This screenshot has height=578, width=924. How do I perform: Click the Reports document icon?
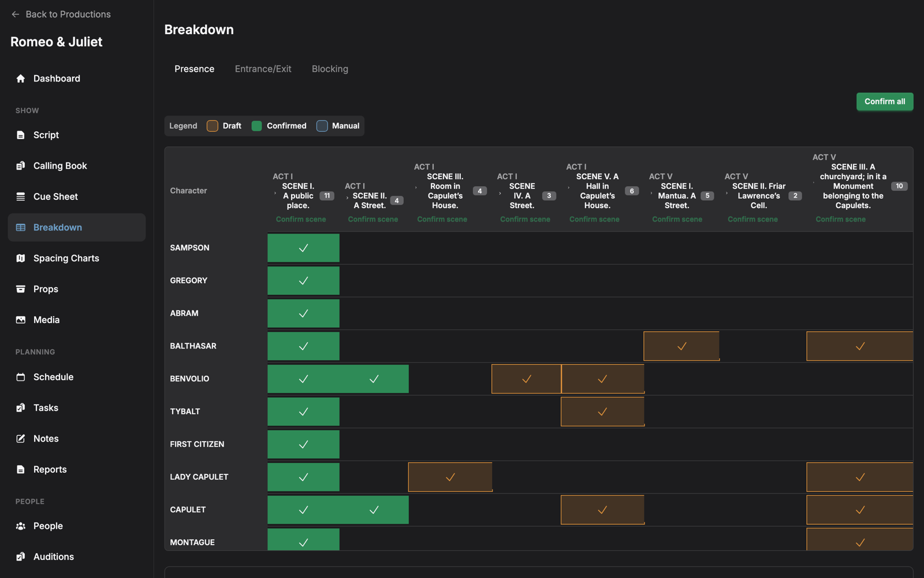[x=21, y=469]
